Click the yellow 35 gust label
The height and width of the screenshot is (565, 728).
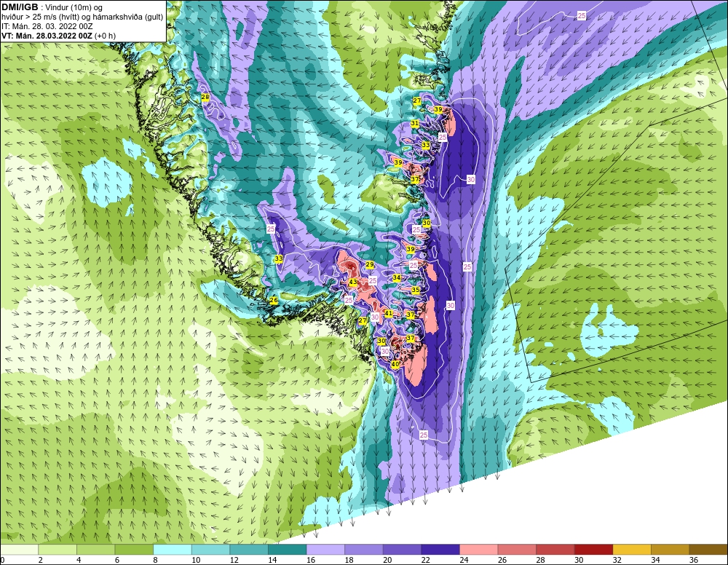point(416,290)
